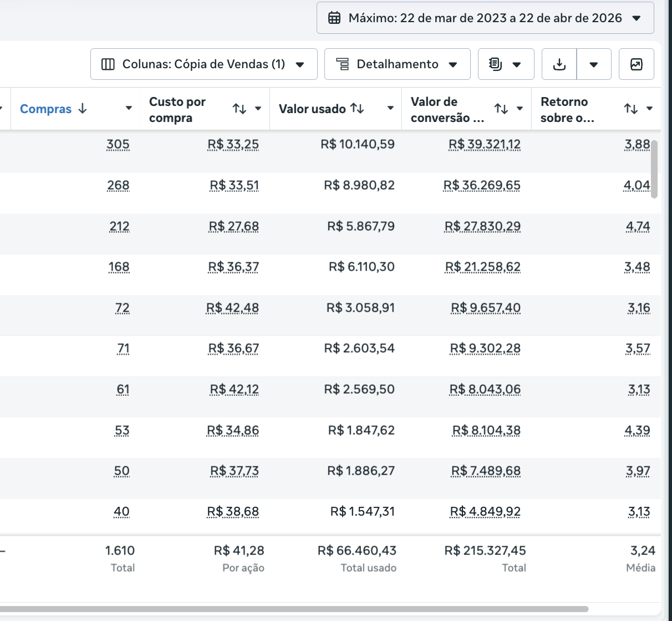Sort by Valor de conversão arrows
Viewport: 672px width, 621px height.
pyautogui.click(x=501, y=109)
